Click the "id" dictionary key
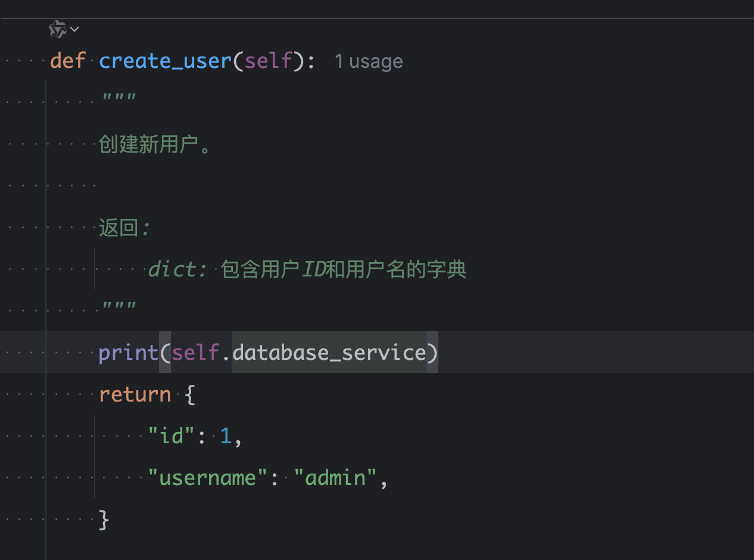 170,435
